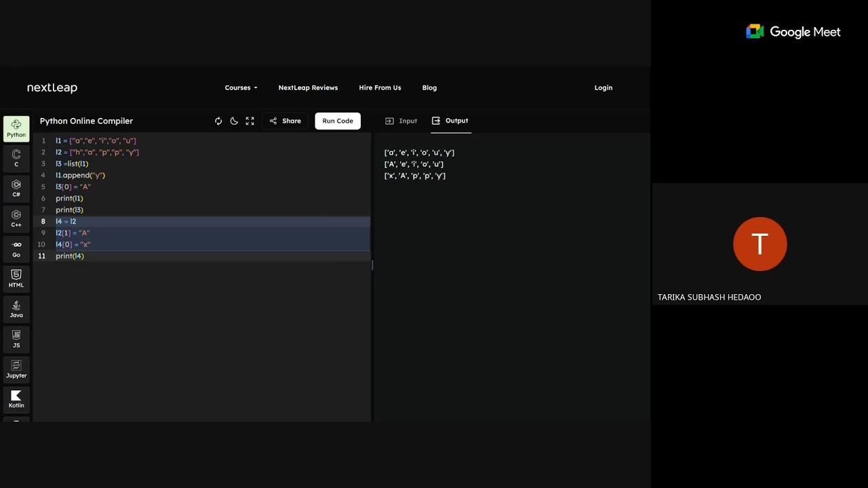868x488 pixels.
Task: Open the Blog link
Action: point(429,87)
